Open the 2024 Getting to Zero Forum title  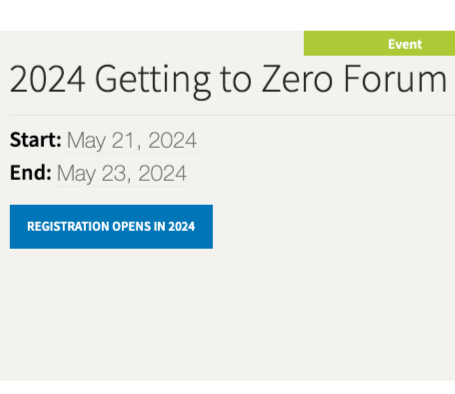(228, 80)
